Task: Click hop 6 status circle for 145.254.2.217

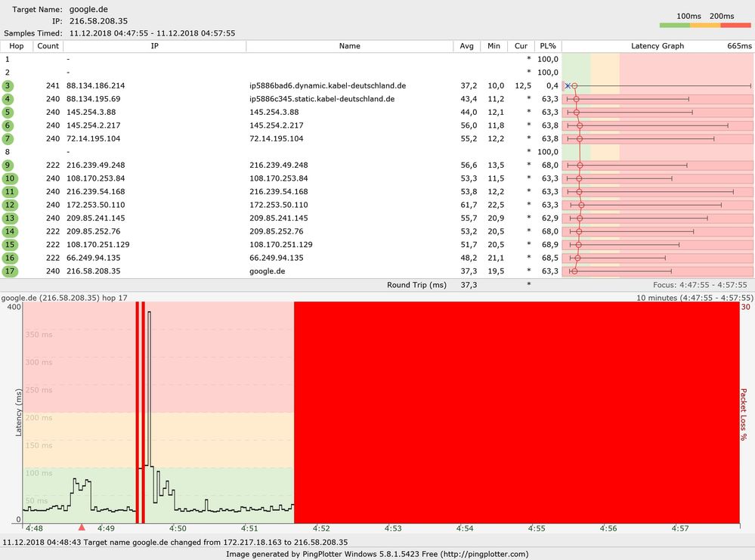Action: (x=8, y=125)
